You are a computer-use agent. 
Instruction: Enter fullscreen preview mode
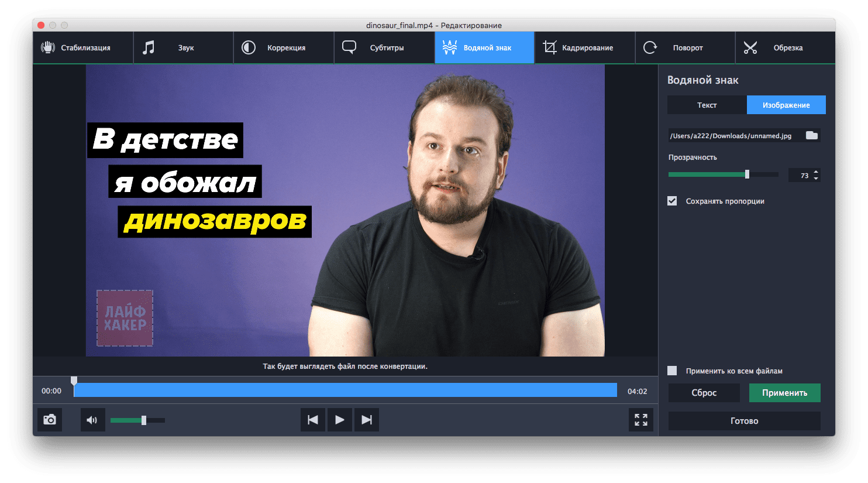click(641, 420)
